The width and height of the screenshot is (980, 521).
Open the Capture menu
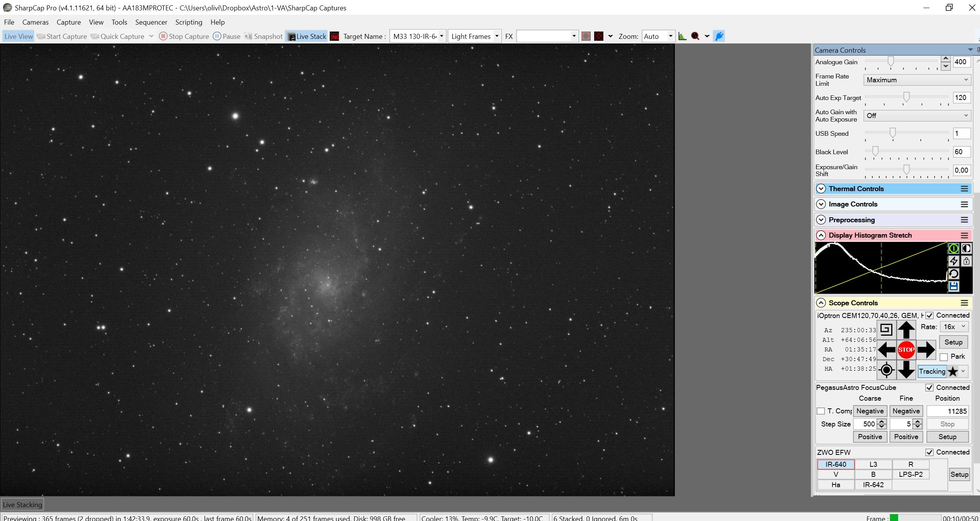[68, 22]
